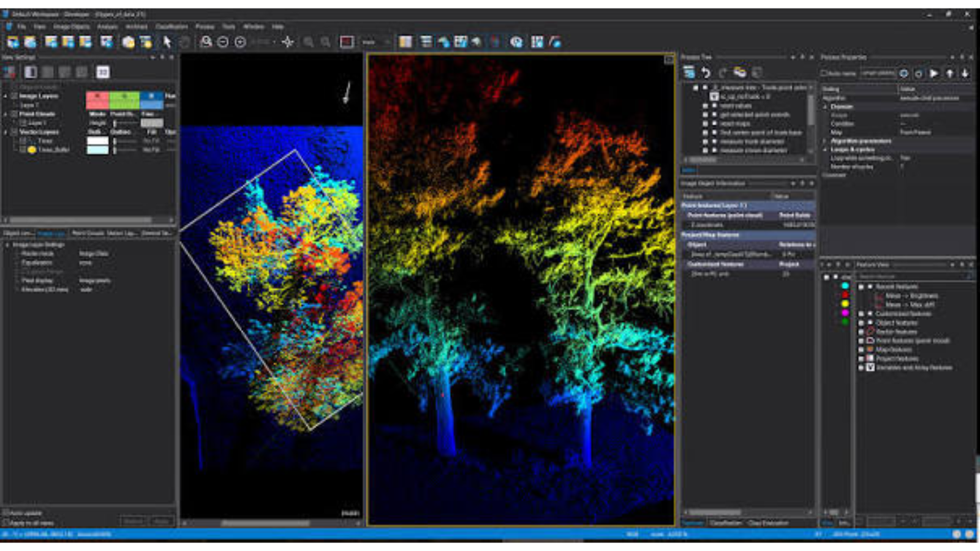
Task: Click the eye-shaped view icon in main toolbar
Action: pos(516,42)
